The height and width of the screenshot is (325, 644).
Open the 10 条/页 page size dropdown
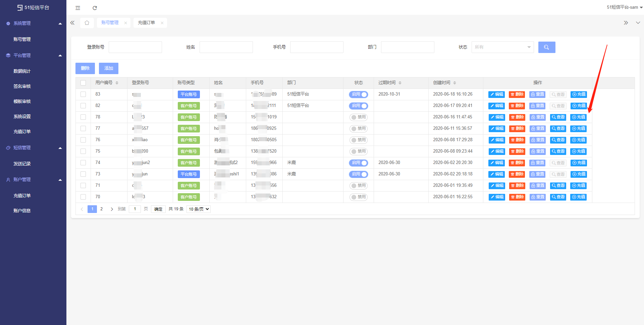[x=199, y=209]
